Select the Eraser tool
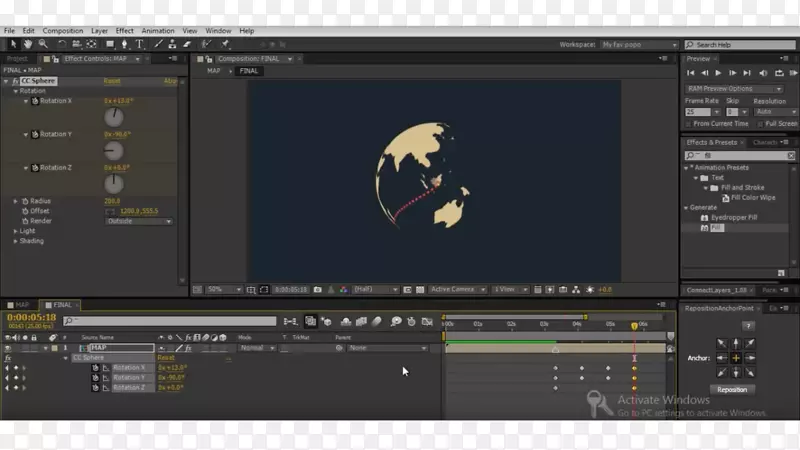The height and width of the screenshot is (450, 800). click(187, 44)
